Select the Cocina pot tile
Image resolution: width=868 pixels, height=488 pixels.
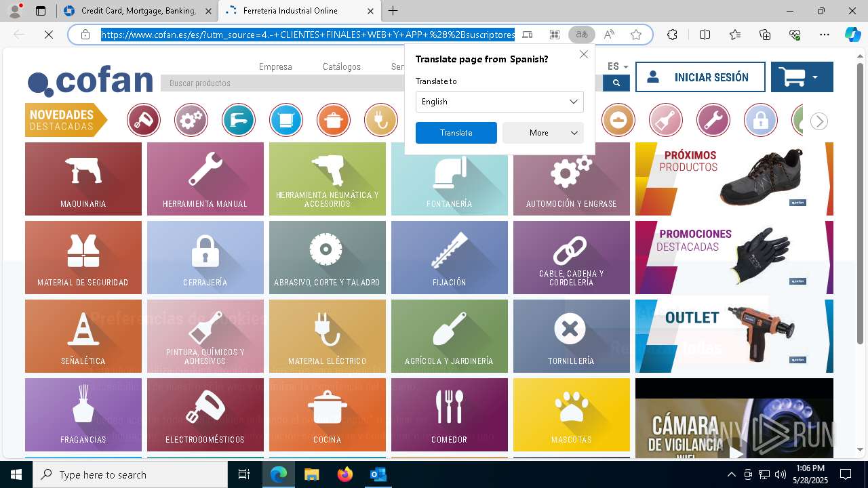[x=328, y=415]
